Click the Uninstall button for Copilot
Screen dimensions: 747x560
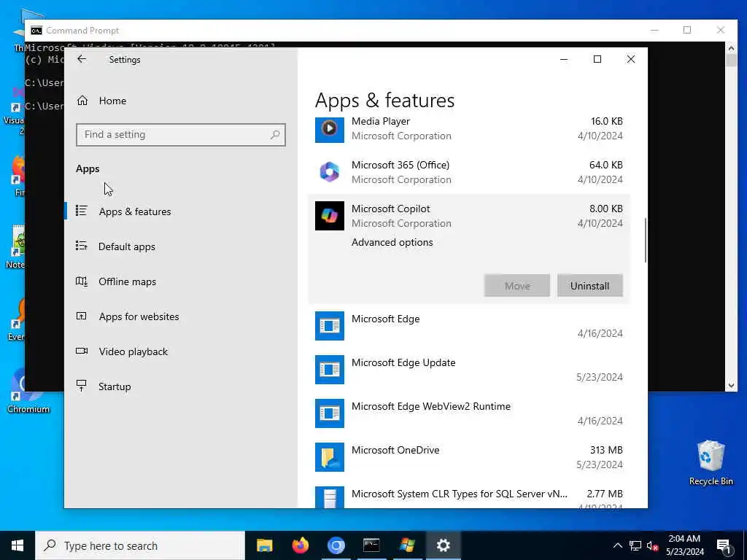pos(589,286)
